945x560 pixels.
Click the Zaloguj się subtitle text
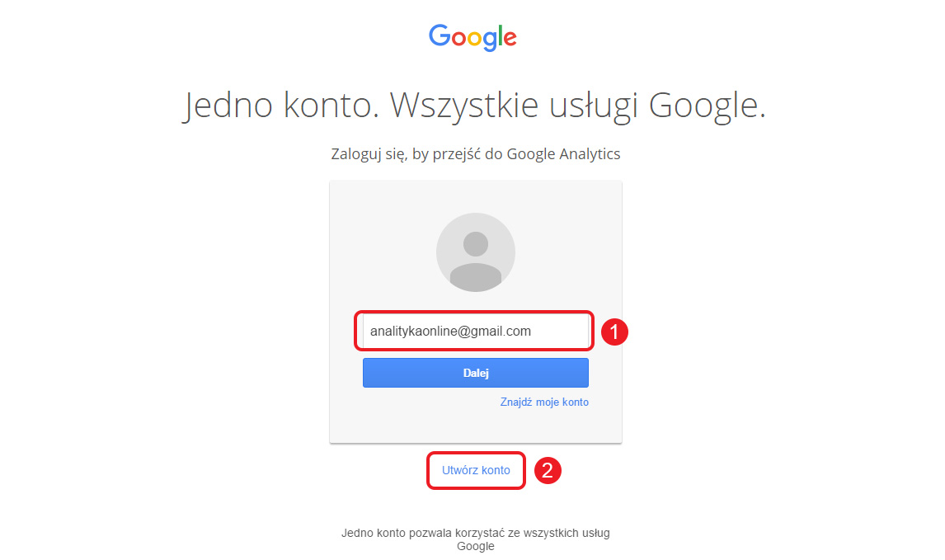[x=476, y=153]
